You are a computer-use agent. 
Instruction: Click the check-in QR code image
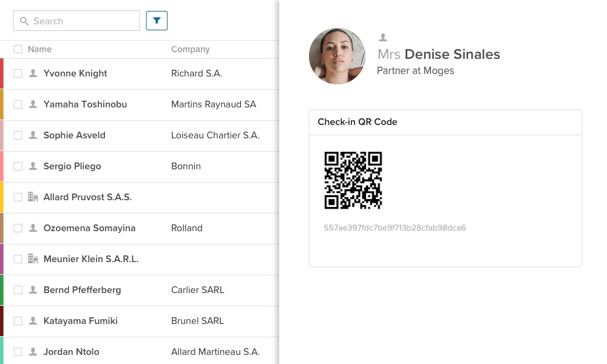click(x=353, y=180)
